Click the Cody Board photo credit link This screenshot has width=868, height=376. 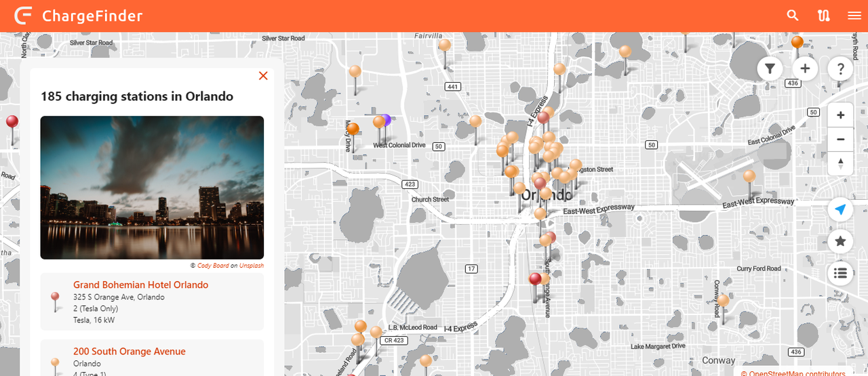tap(213, 266)
